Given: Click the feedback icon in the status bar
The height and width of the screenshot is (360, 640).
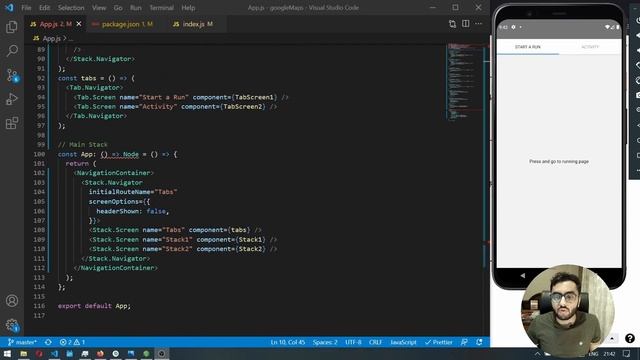Looking at the screenshot, I should (x=464, y=342).
